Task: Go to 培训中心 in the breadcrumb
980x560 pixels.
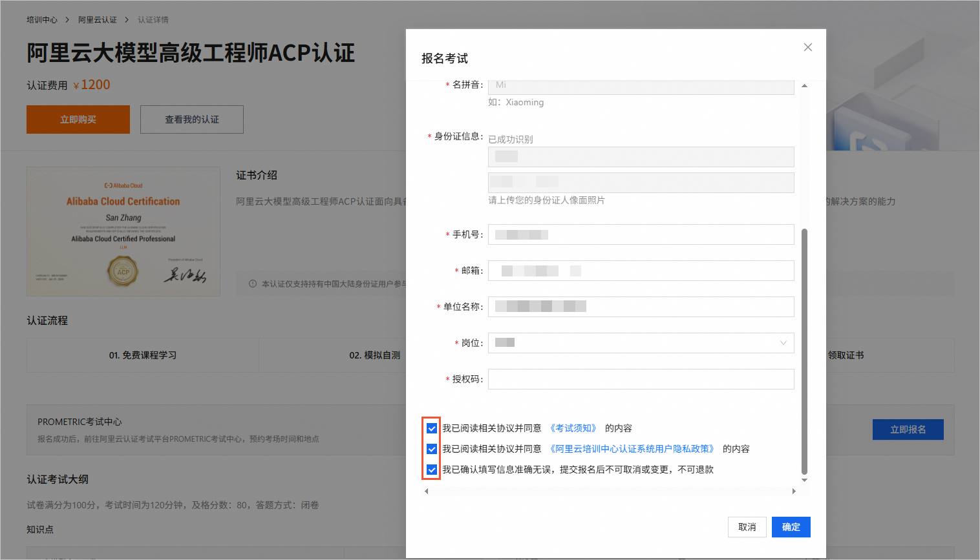Action: pos(42,20)
